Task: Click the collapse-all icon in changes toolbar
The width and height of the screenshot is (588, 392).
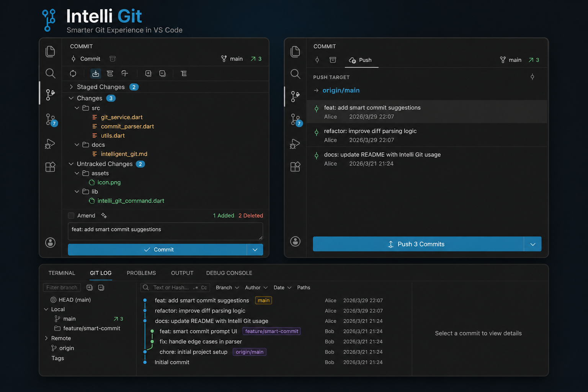Action: pyautogui.click(x=163, y=73)
